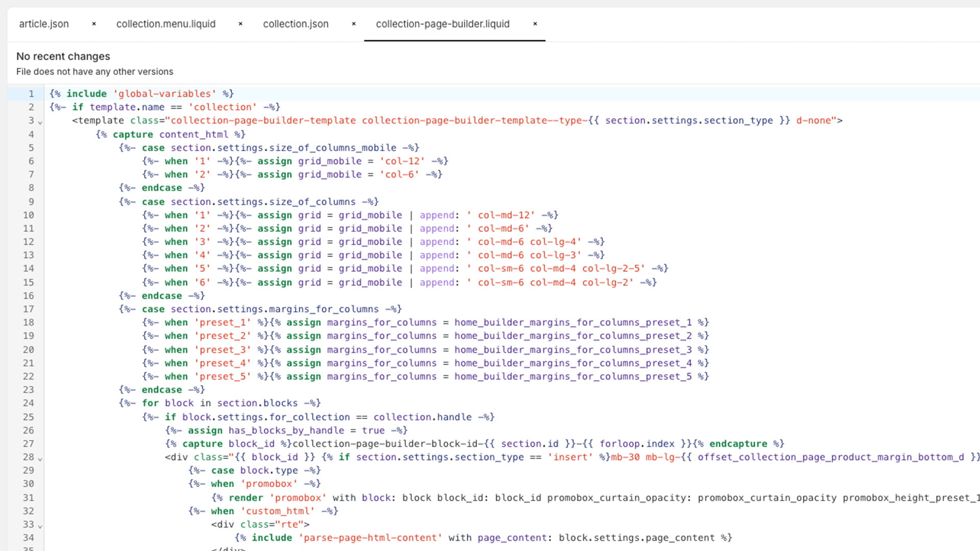This screenshot has height=551, width=980.
Task: Click the 'custom_html' string on line 32
Action: pos(278,511)
